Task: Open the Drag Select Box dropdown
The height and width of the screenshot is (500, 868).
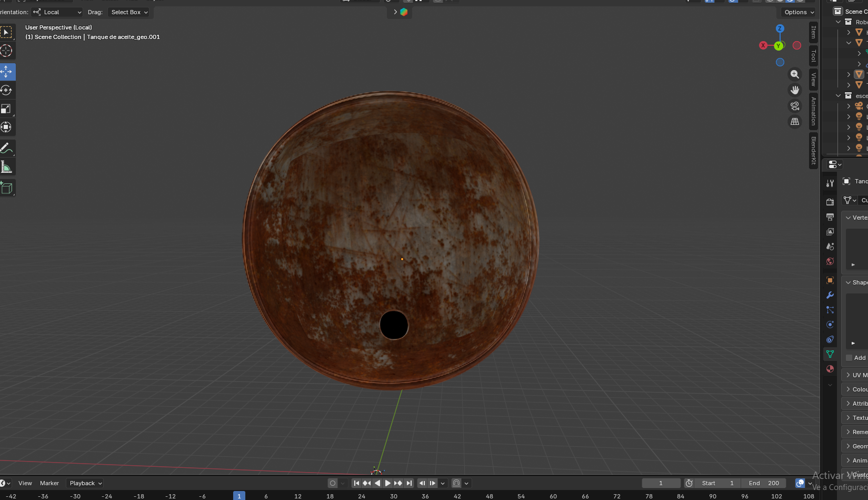Action: (x=129, y=12)
